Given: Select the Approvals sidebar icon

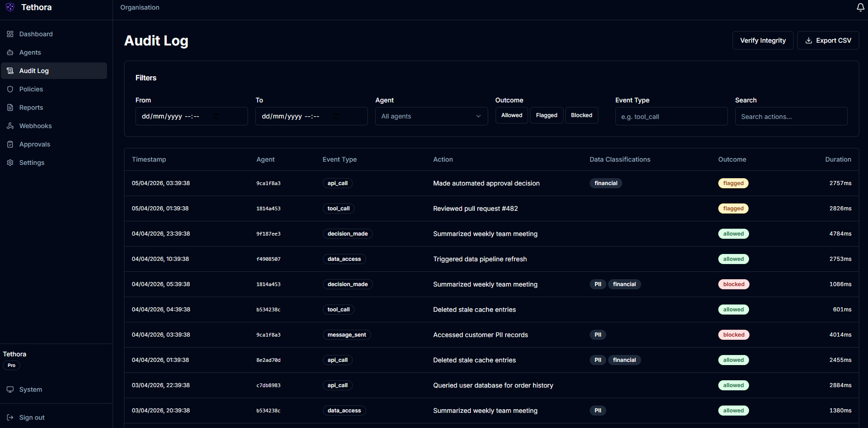Looking at the screenshot, I should click(x=10, y=144).
